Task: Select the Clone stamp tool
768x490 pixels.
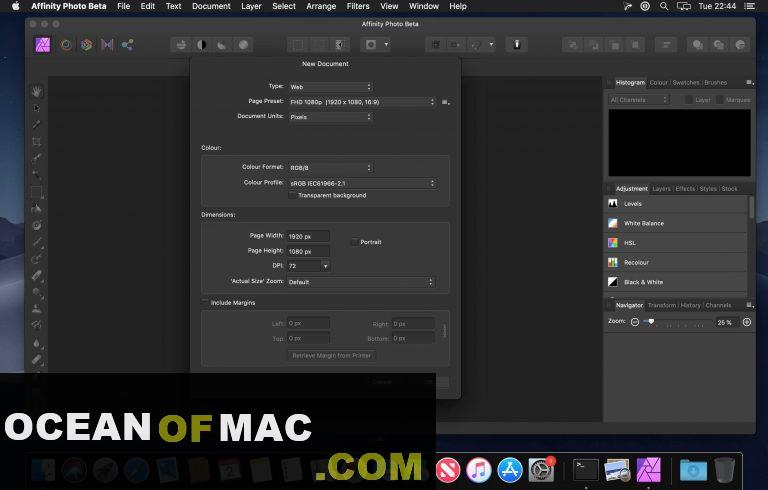Action: point(37,309)
